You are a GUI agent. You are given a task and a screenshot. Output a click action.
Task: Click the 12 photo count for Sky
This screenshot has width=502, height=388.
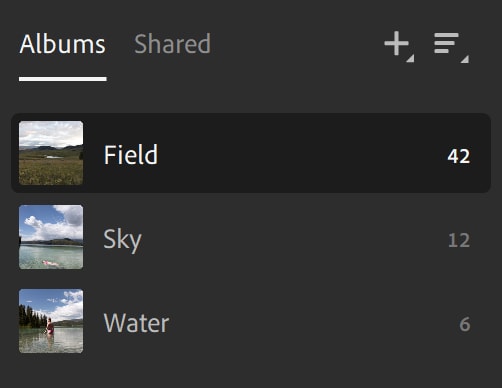tap(459, 240)
